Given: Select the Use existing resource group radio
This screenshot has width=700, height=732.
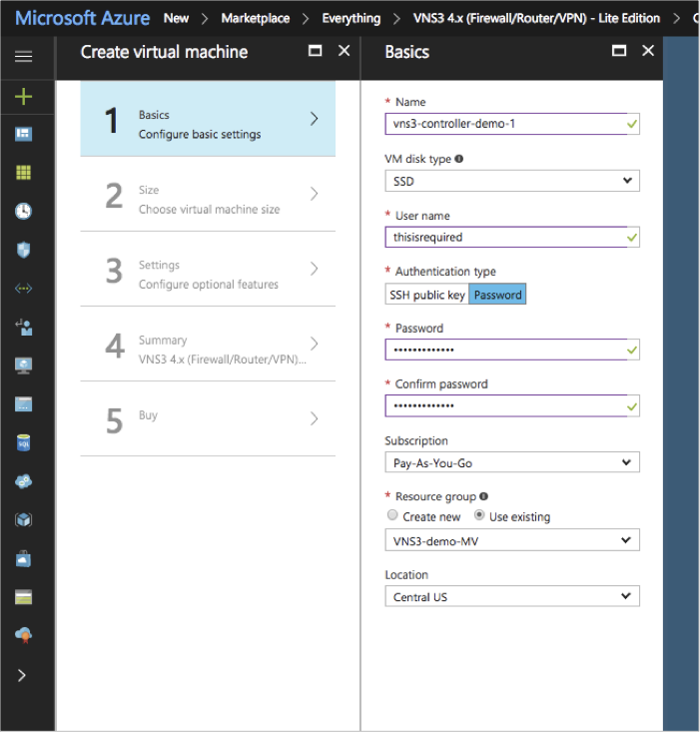Looking at the screenshot, I should pos(479,516).
